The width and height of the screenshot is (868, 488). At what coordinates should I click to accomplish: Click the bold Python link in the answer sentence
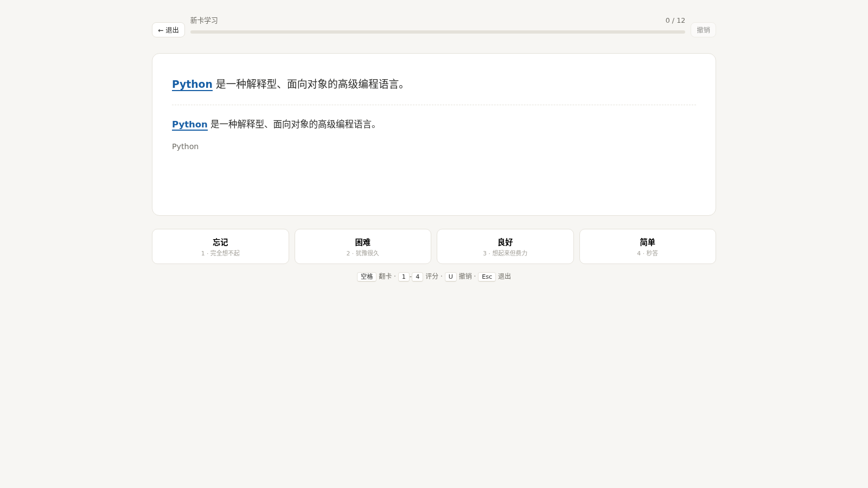189,124
